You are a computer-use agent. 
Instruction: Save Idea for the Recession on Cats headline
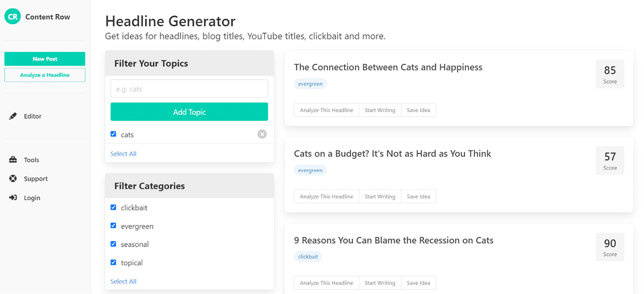419,283
